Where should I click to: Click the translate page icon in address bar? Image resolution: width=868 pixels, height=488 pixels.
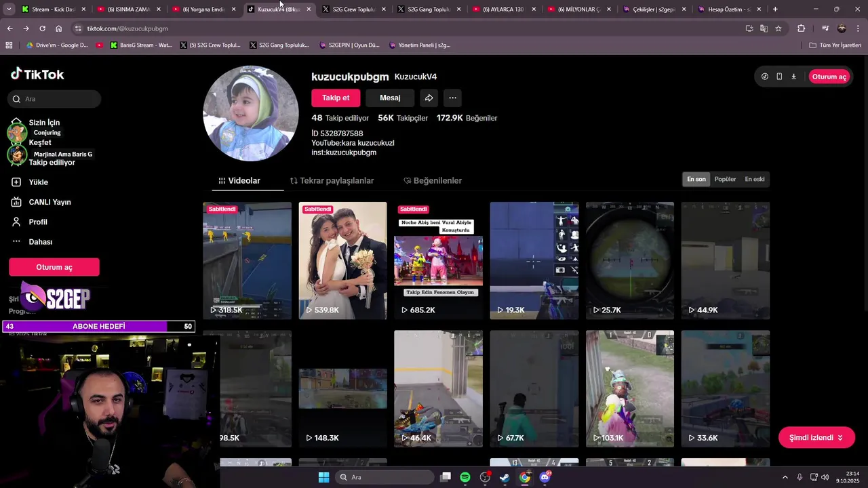click(x=764, y=28)
